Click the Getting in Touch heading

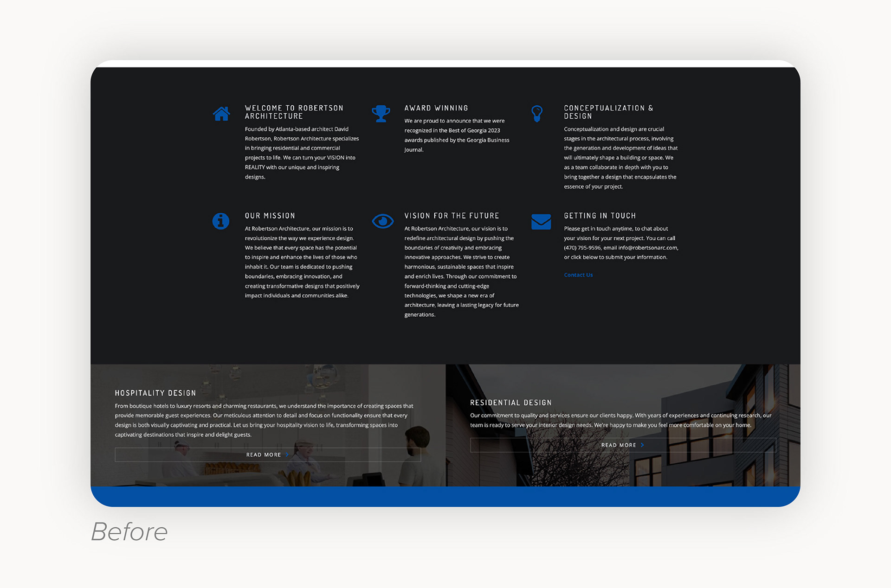[x=600, y=216]
